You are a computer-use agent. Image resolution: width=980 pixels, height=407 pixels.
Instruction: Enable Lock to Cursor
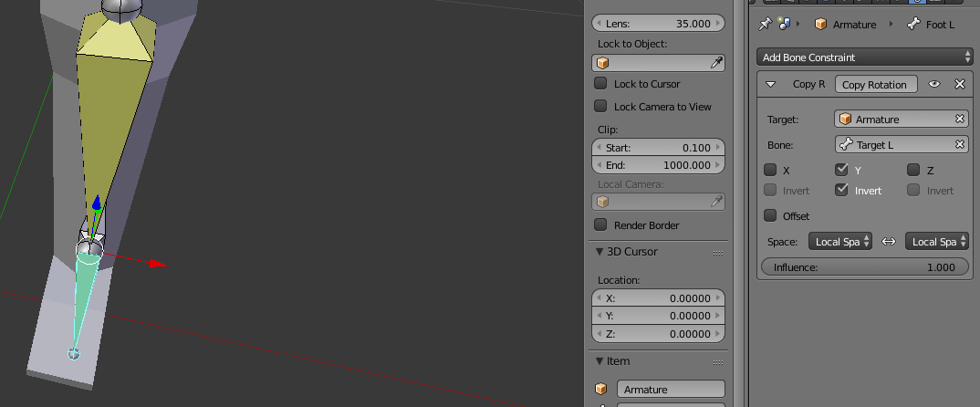pyautogui.click(x=600, y=82)
